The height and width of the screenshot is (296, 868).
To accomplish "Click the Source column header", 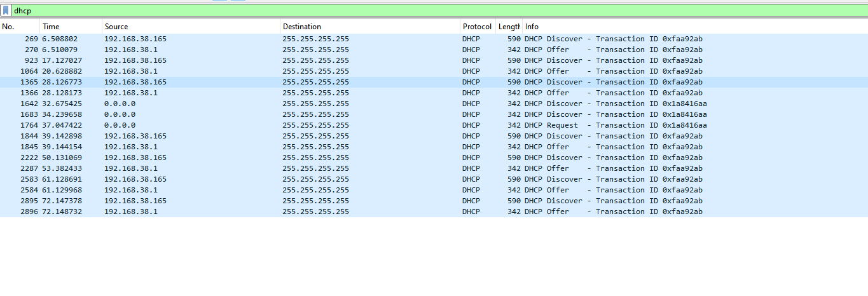I will click(x=191, y=27).
